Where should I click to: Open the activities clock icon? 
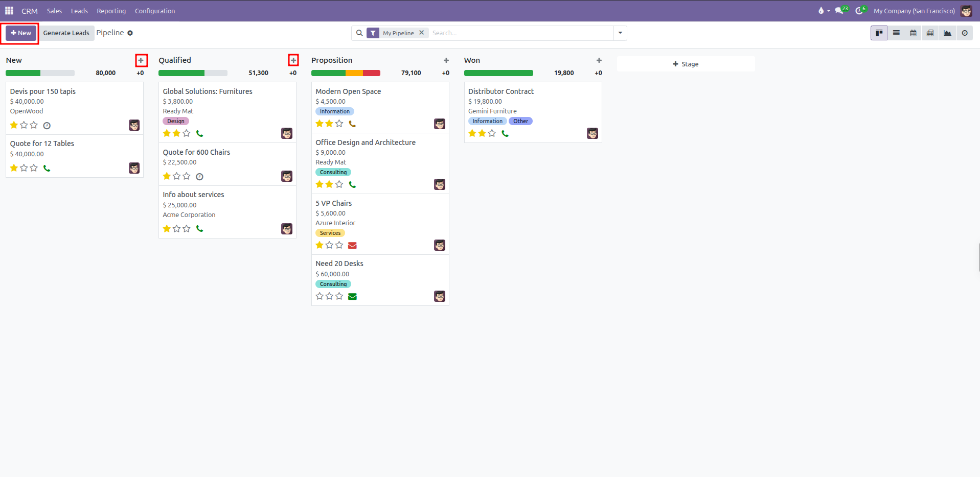[860, 11]
